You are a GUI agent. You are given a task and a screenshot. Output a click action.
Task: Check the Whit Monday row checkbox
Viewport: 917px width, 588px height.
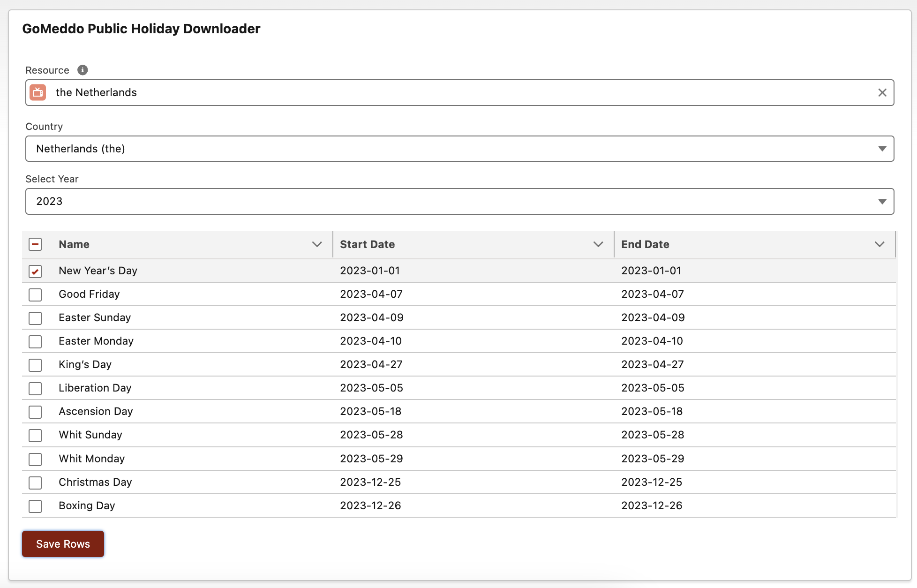click(35, 459)
